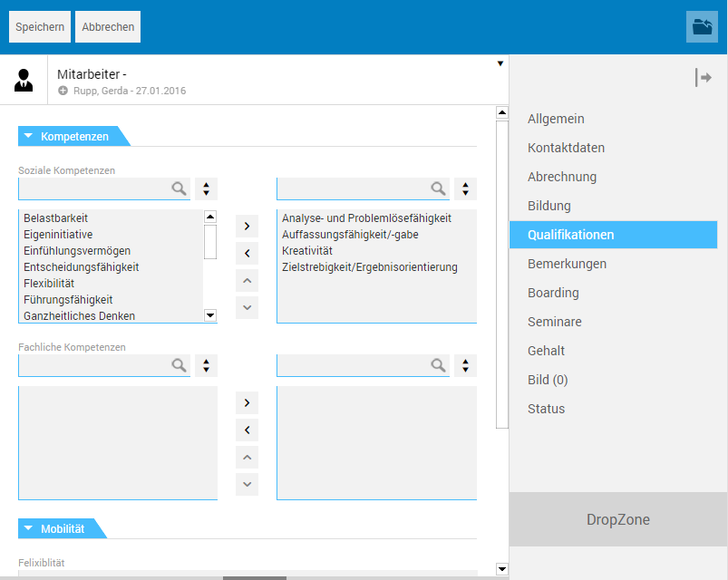728x580 pixels.
Task: Click the folder icon in top-right header
Action: [702, 27]
